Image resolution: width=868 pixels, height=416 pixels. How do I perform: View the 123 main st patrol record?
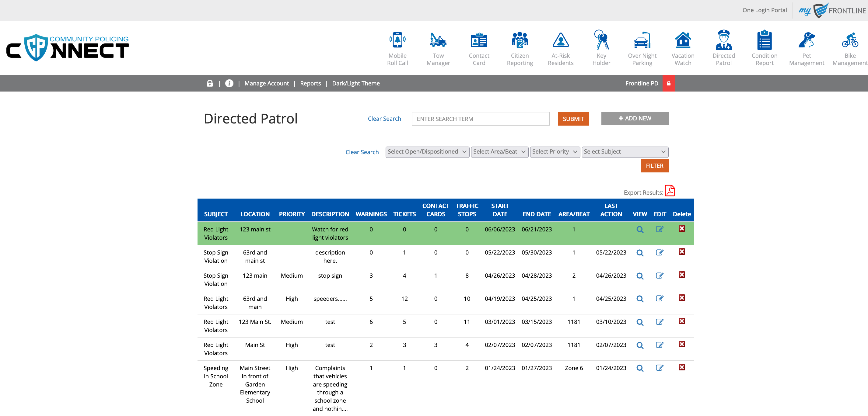[x=639, y=230]
